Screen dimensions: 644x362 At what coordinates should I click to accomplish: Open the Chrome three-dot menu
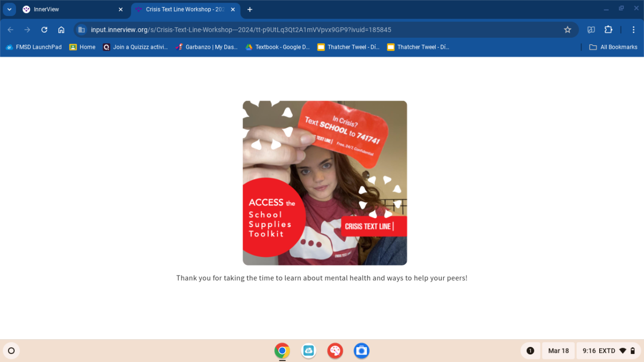633,30
